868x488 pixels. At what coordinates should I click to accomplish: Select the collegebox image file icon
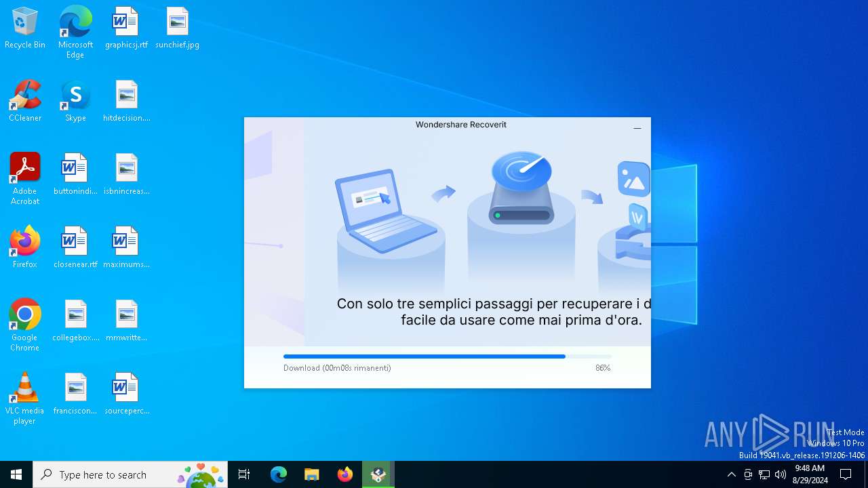[75, 321]
